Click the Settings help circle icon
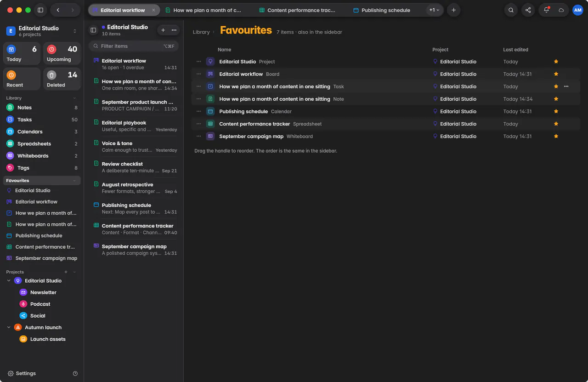The height and width of the screenshot is (382, 588). [x=75, y=374]
